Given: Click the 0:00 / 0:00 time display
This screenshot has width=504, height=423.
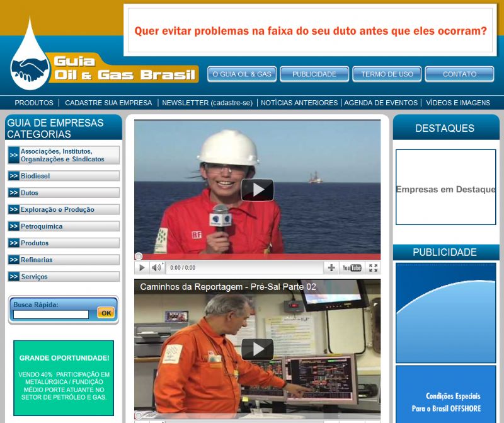Looking at the screenshot, I should coord(183,268).
